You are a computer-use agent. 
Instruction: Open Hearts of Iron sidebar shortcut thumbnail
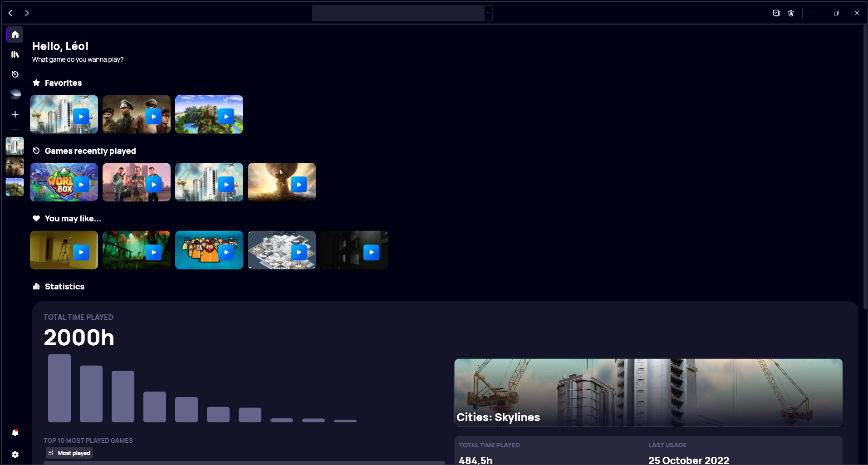pyautogui.click(x=15, y=166)
